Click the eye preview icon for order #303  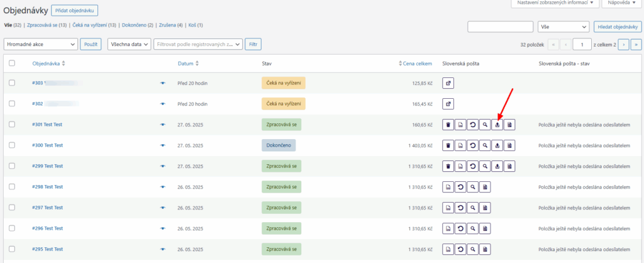(163, 83)
